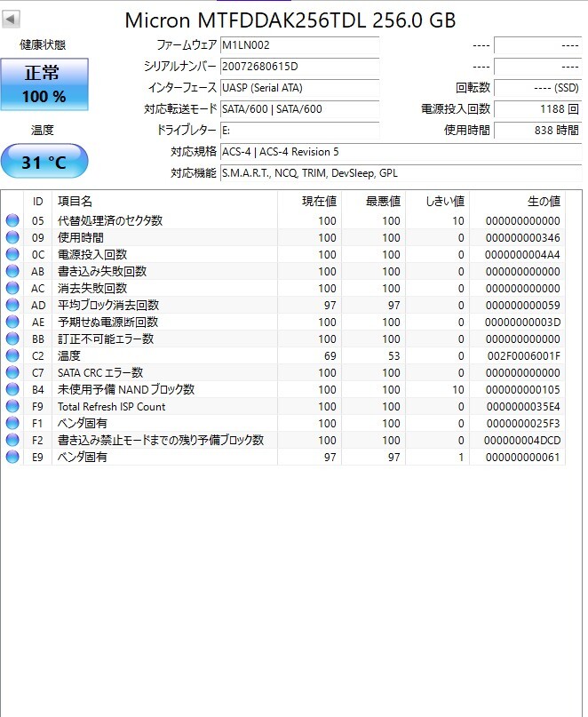
Task: Click status icon for 平均ブロック消去回数 row
Action: coord(12,305)
